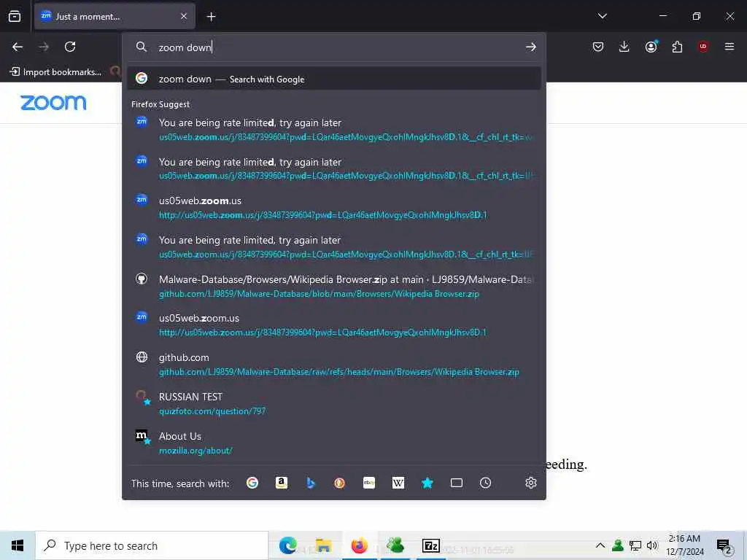
Task: Open the Downloads panel
Action: pos(624,47)
